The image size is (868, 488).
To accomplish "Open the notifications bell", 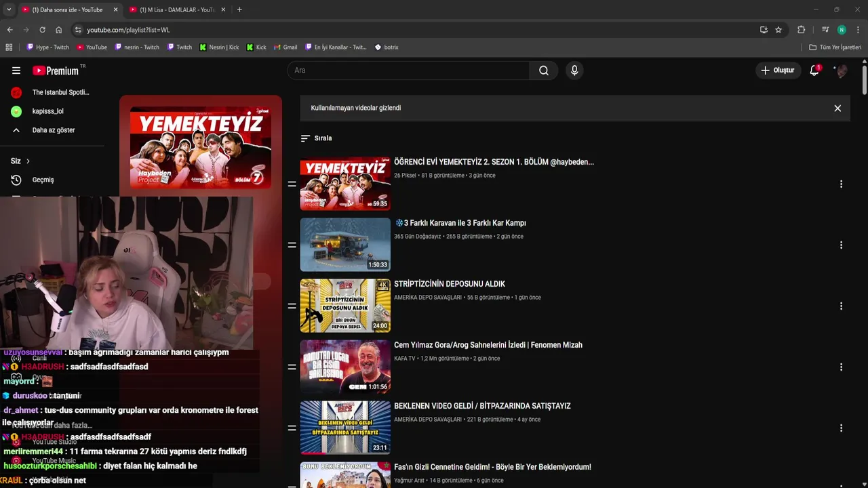I will pyautogui.click(x=814, y=70).
